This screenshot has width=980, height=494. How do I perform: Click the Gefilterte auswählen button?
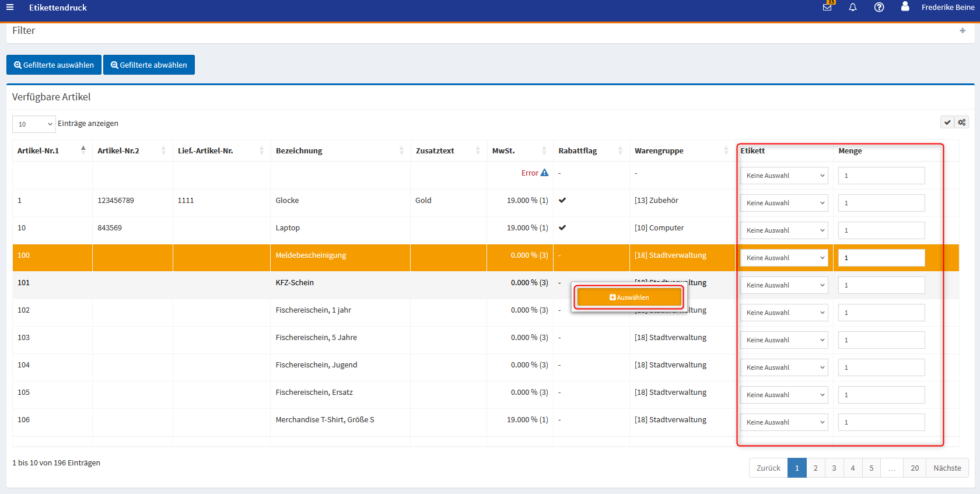pos(54,65)
